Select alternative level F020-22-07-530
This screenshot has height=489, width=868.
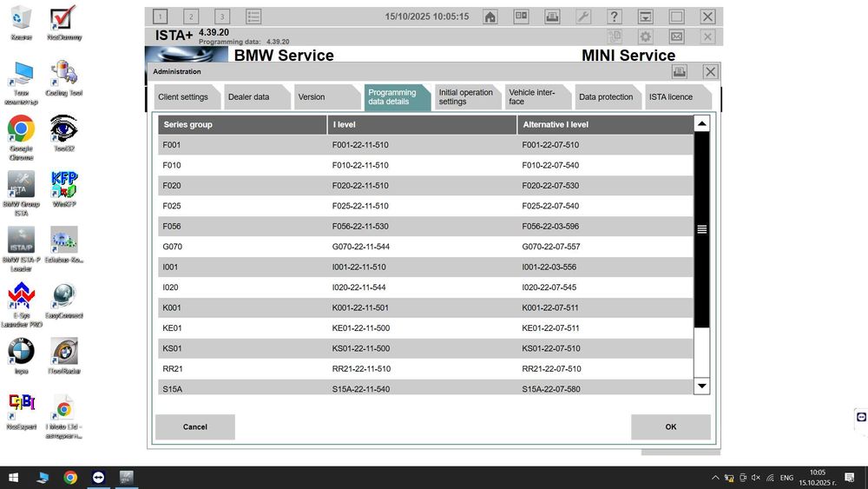[x=550, y=186]
